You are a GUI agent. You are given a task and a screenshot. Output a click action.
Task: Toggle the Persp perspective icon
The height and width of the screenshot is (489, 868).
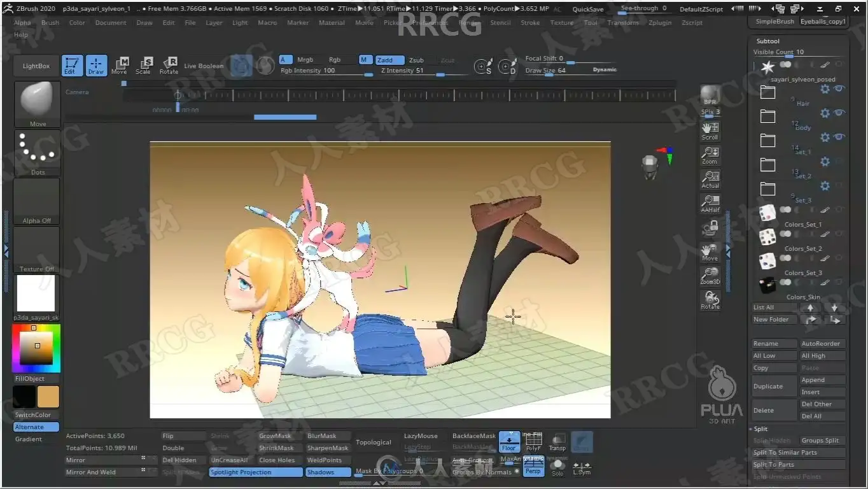click(533, 466)
